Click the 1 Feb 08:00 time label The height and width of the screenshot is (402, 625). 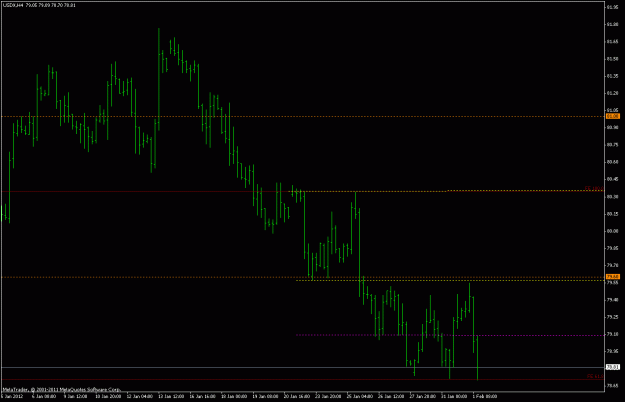(485, 396)
